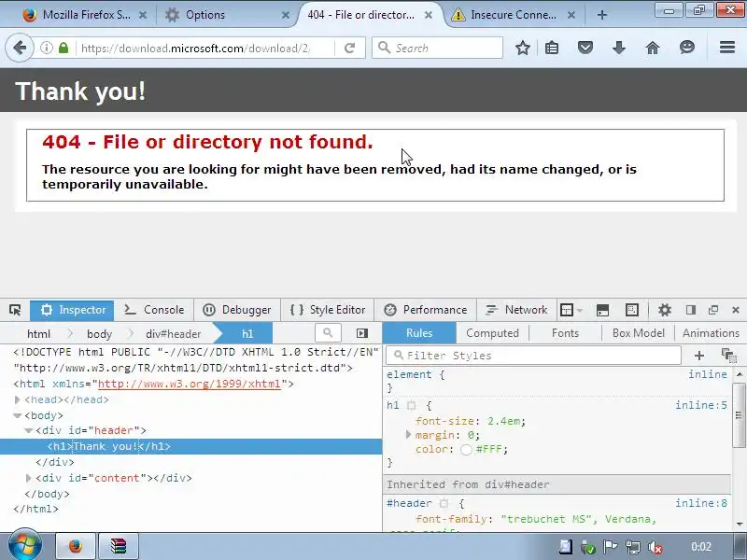Show devtools in separate window
The width and height of the screenshot is (747, 560).
pyautogui.click(x=713, y=310)
